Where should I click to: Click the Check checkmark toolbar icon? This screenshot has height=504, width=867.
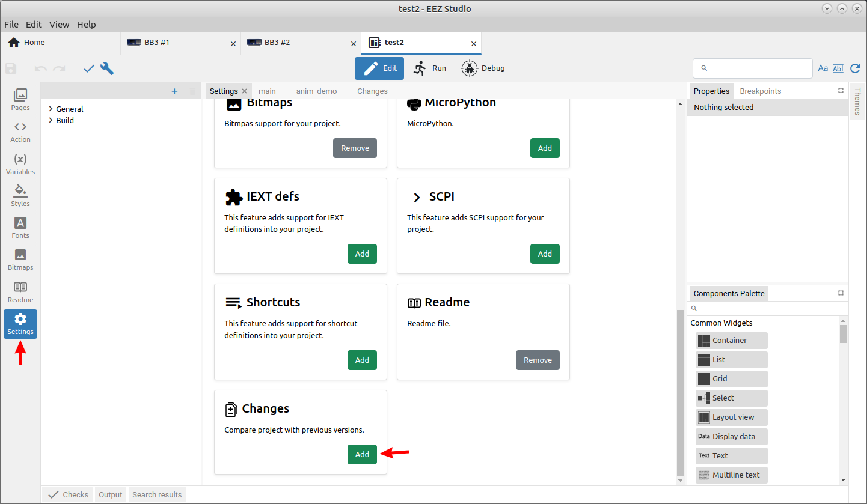(89, 68)
